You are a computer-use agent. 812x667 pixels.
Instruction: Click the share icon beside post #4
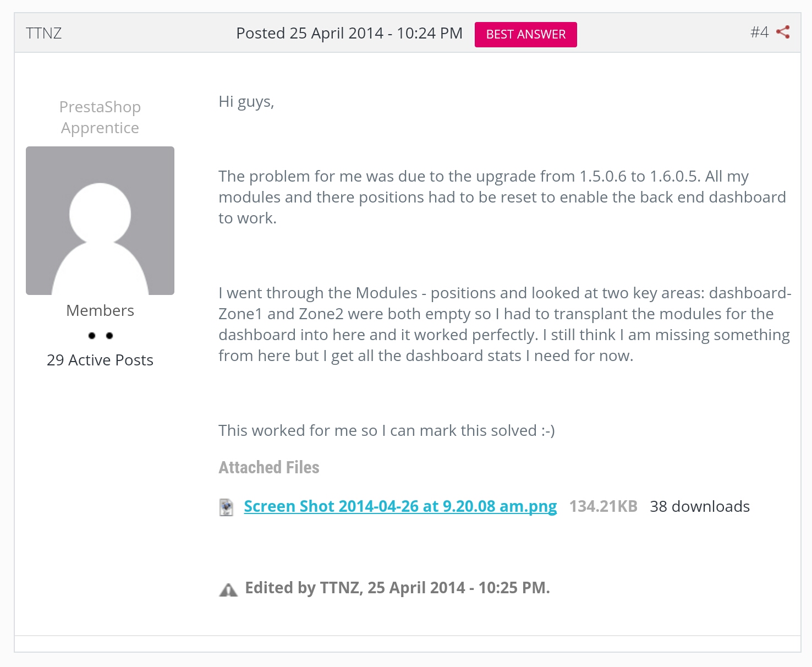click(x=783, y=32)
